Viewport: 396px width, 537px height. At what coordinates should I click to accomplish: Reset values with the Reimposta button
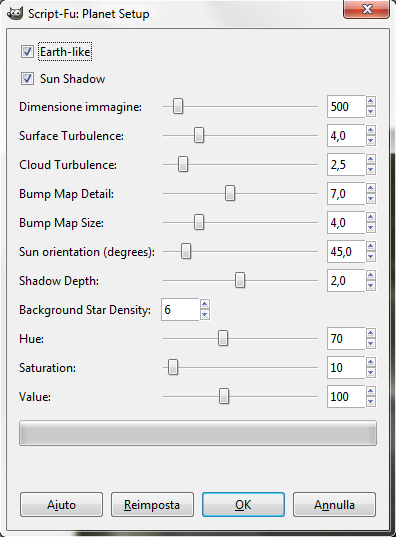pyautogui.click(x=152, y=504)
